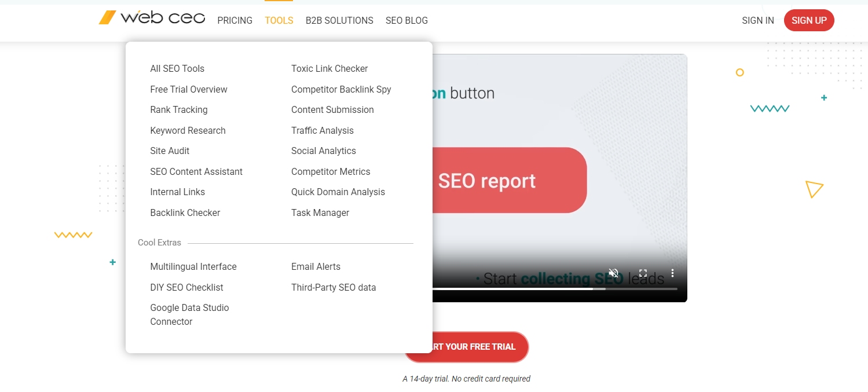Image resolution: width=868 pixels, height=392 pixels.
Task: Select DIY SEO Checklist
Action: point(186,288)
